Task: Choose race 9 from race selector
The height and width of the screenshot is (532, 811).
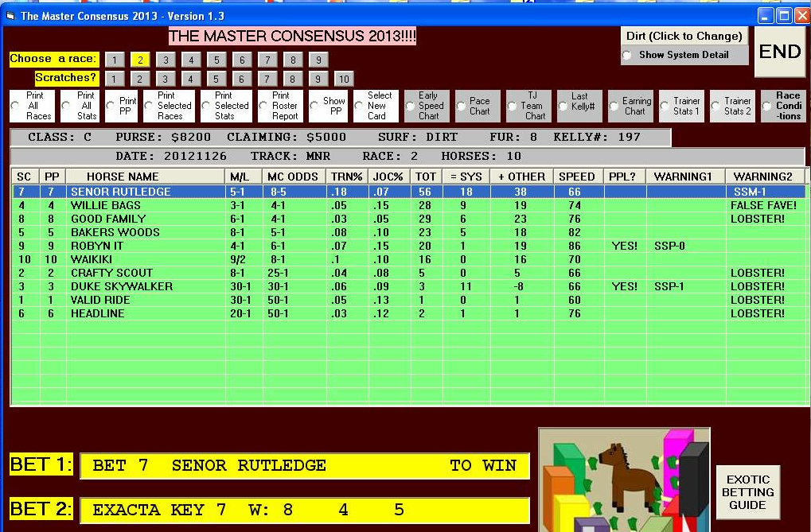Action: (318, 60)
